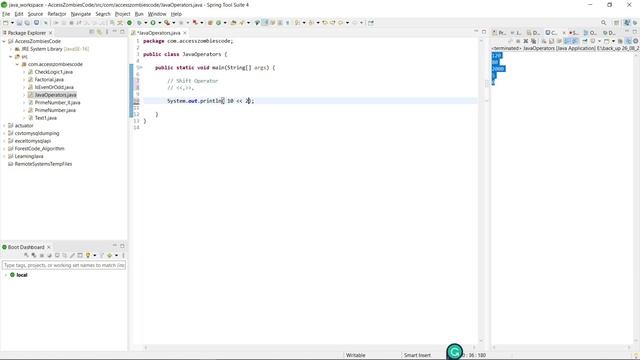Screen dimensions: 640x360
Task: Select the JavaOperators.java editor tab
Action: tap(158, 33)
